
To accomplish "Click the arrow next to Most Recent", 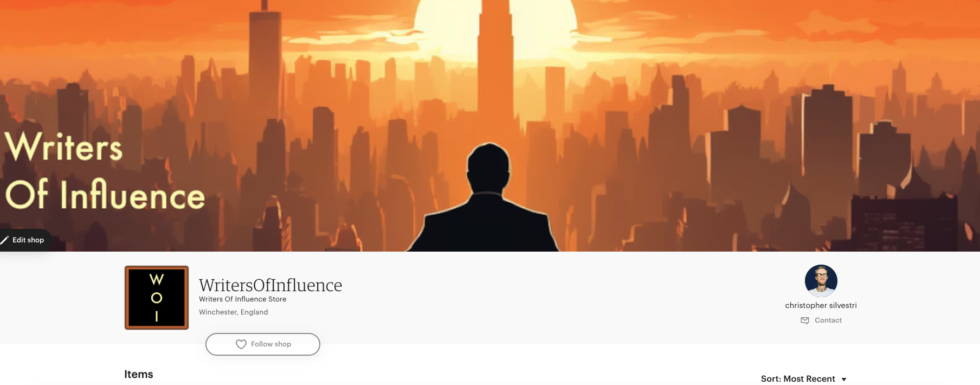I will click(x=844, y=379).
